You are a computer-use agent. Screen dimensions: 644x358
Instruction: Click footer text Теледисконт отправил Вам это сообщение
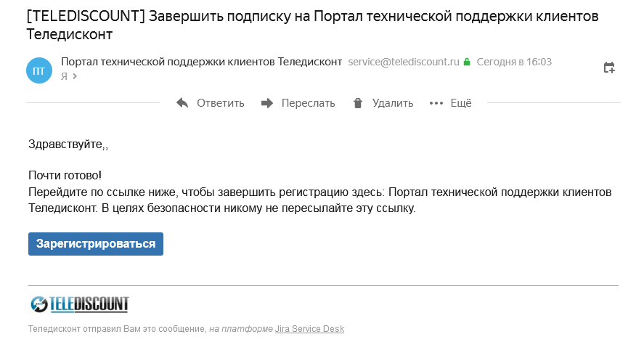(117, 329)
